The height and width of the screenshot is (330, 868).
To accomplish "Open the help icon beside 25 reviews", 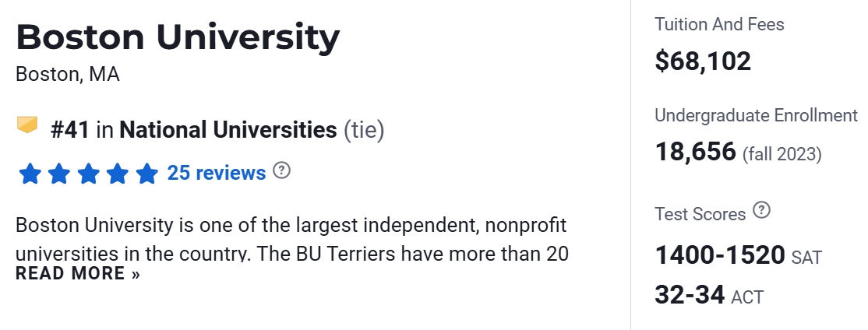I will pyautogui.click(x=282, y=170).
